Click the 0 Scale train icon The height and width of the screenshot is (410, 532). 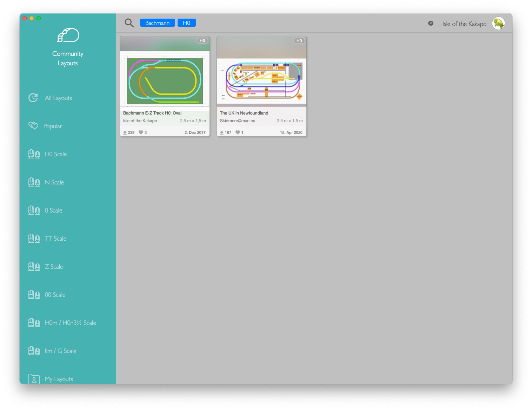(x=34, y=210)
